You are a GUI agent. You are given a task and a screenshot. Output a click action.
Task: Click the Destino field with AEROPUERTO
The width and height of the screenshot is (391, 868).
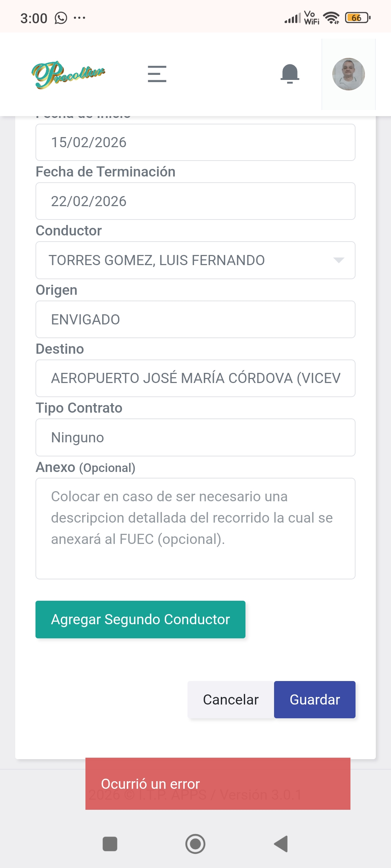pos(195,378)
